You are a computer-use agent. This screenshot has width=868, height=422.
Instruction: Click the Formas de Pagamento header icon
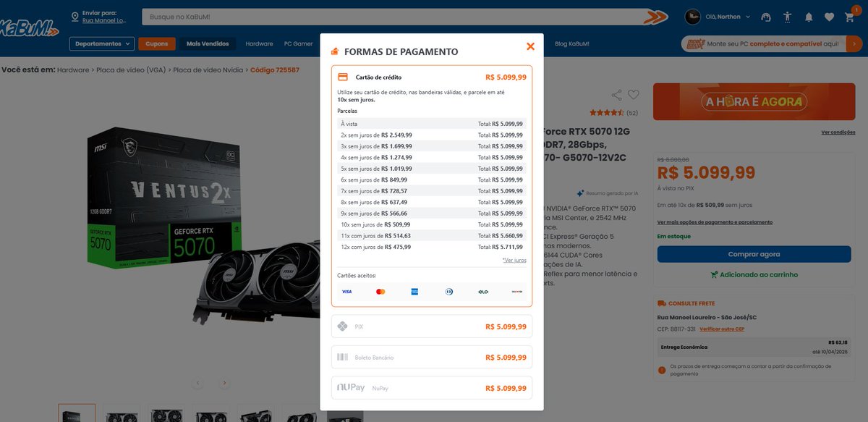click(x=334, y=51)
